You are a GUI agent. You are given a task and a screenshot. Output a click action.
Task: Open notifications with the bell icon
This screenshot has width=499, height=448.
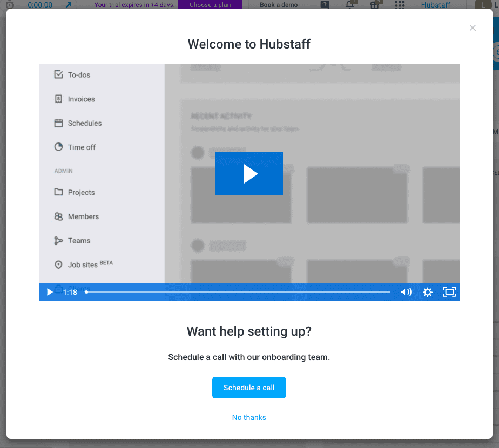(350, 4)
